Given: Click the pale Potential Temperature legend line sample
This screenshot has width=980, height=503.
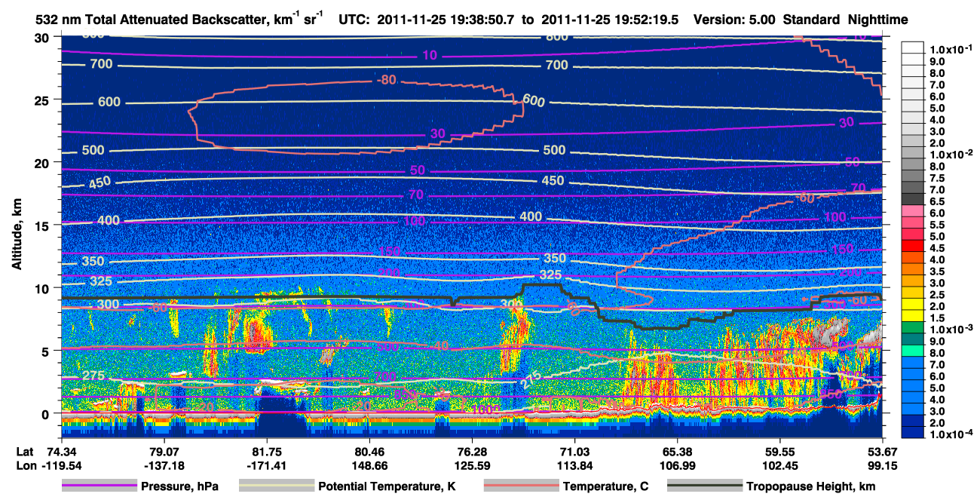Looking at the screenshot, I should coord(276,486).
